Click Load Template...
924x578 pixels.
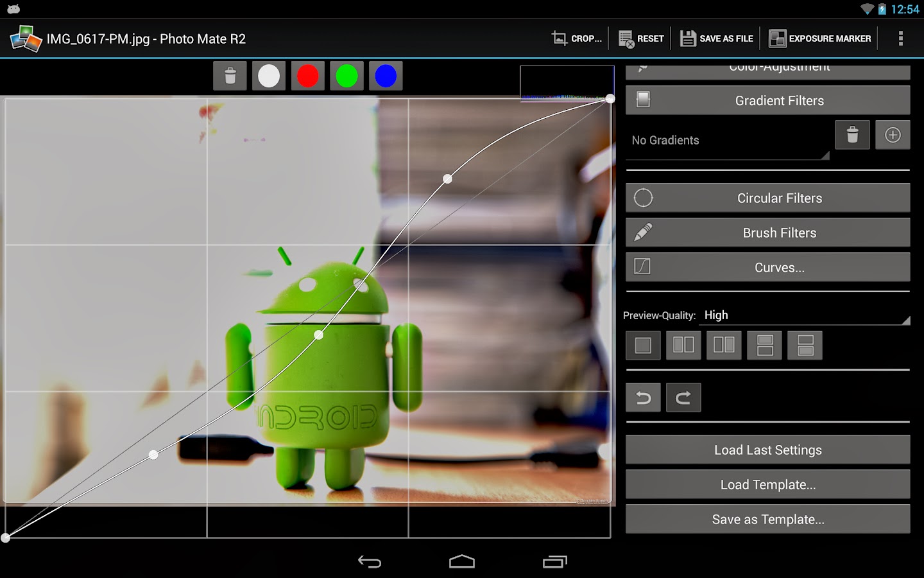(767, 484)
